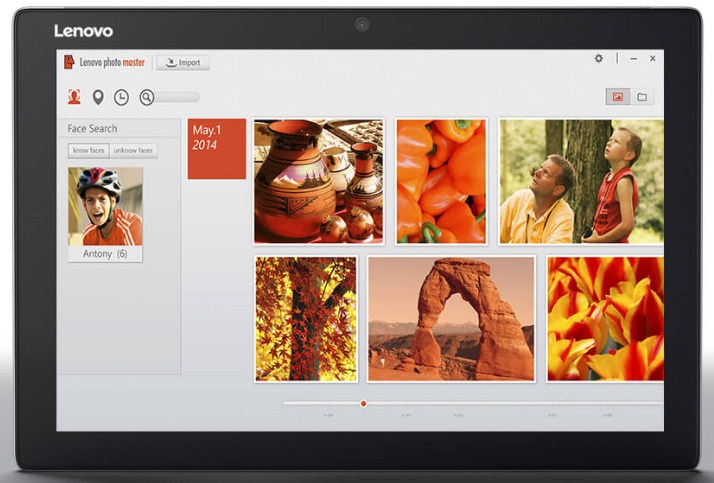Open Antony's face group thumbnail
Viewport: 714px width, 483px height.
coord(105,207)
